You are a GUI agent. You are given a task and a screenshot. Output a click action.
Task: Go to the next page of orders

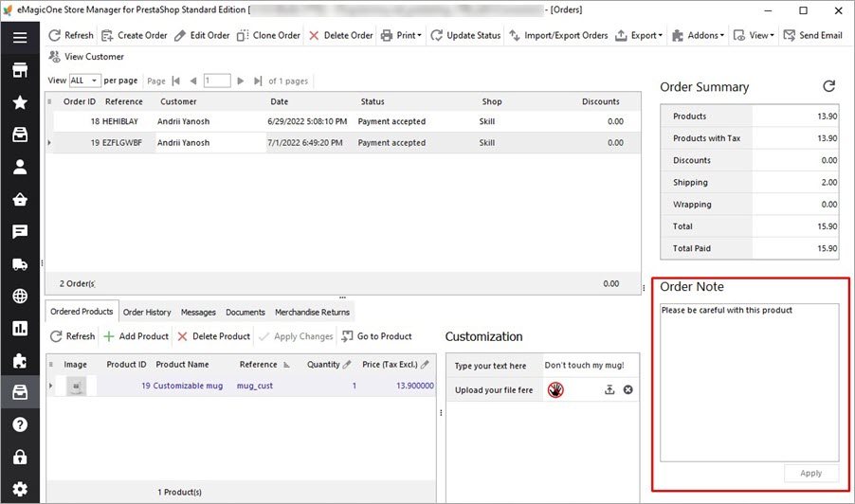(x=241, y=81)
